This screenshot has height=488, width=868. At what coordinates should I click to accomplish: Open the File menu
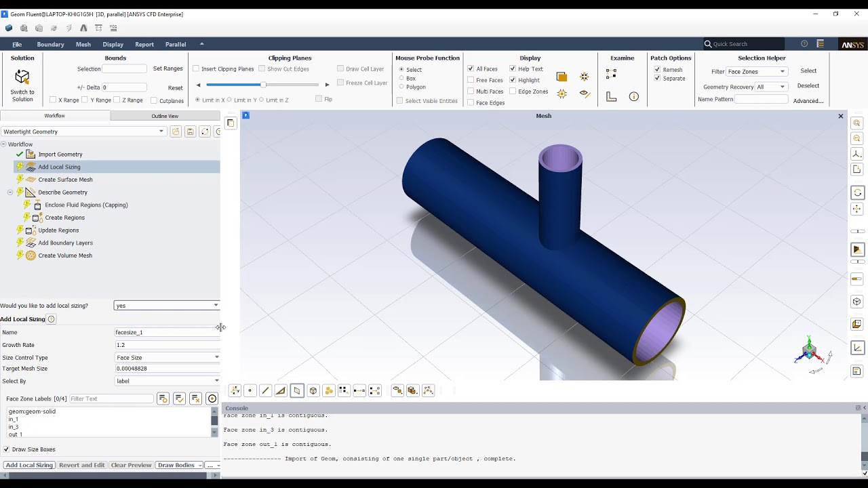tap(17, 44)
